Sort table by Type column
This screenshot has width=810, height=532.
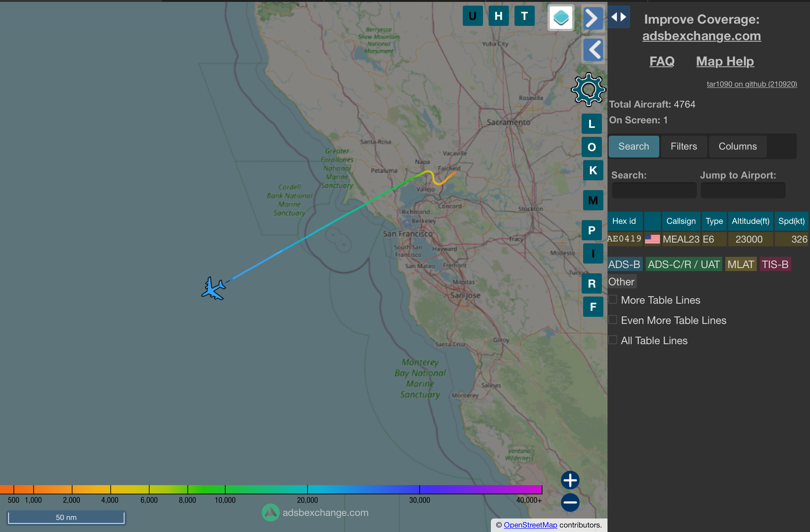tap(714, 221)
